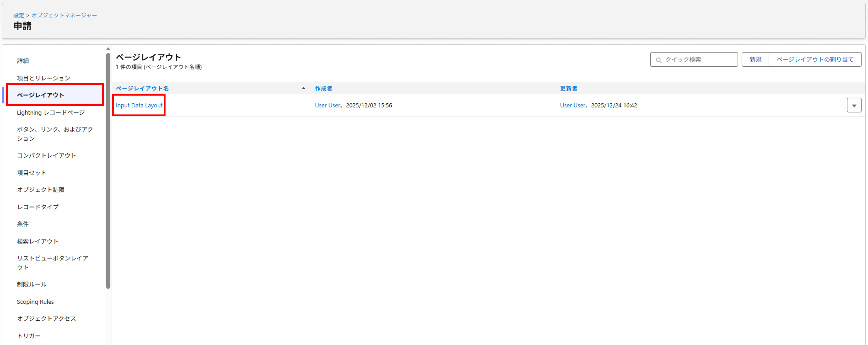
Task: Focus the クイック検索 search field
Action: tap(698, 60)
